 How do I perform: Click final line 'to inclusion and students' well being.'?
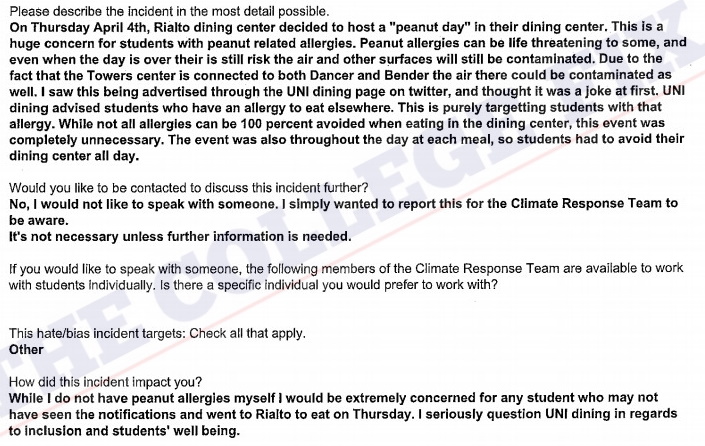(x=122, y=430)
